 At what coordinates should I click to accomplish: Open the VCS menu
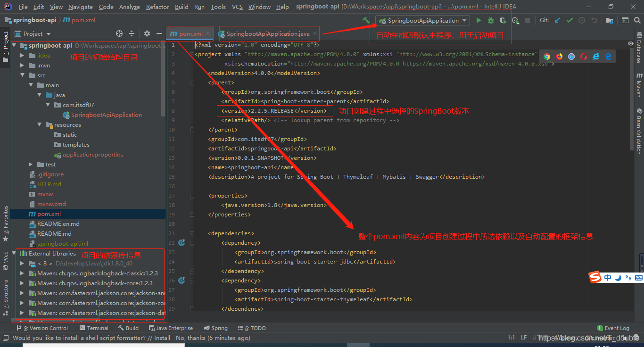point(238,7)
